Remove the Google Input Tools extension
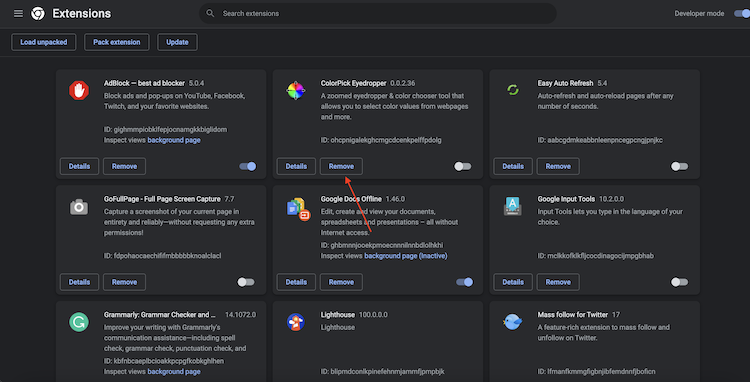 pos(558,282)
